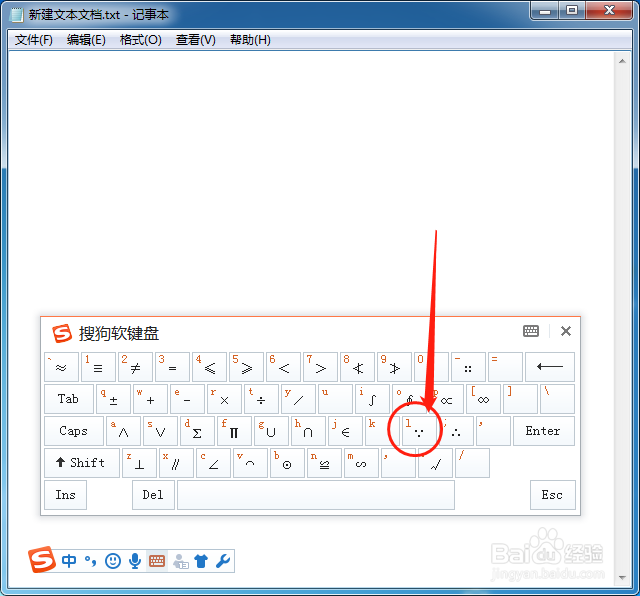Click the user account icon on Sogou toolbar
The image size is (640, 596).
[180, 562]
